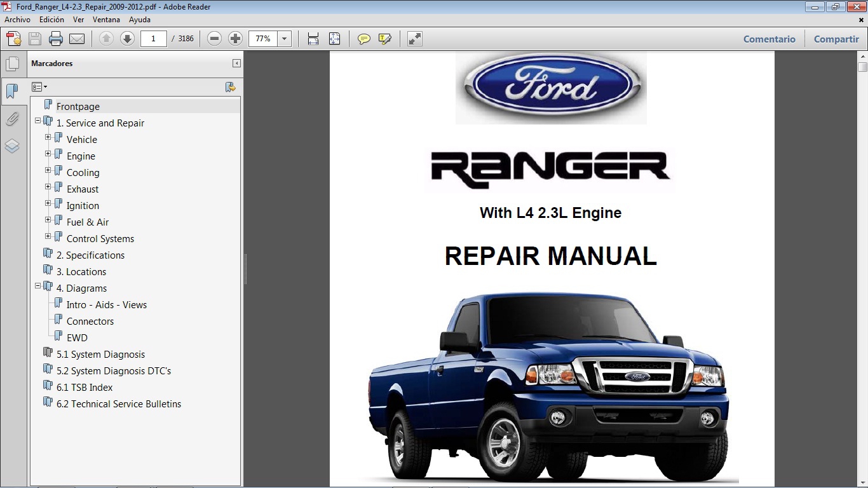This screenshot has width=868, height=488.
Task: Open the sticky note comment tool
Action: pos(363,39)
